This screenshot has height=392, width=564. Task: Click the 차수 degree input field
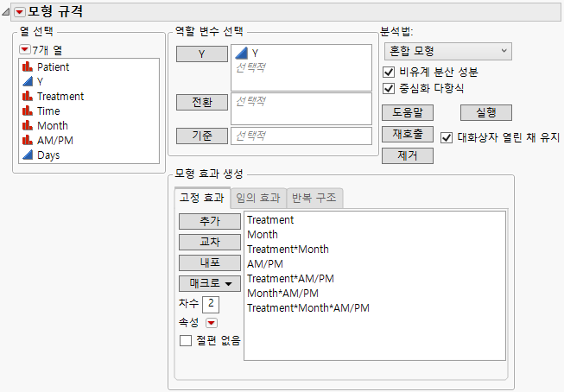(x=211, y=304)
